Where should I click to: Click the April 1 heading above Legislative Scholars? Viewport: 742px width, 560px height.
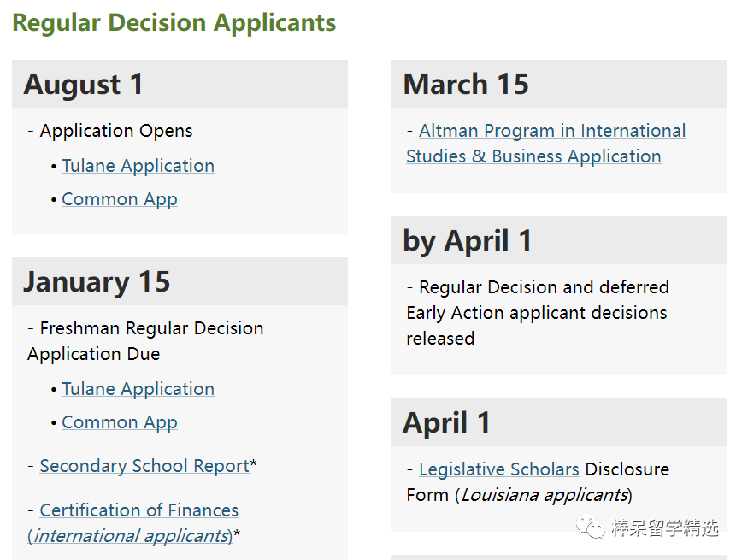point(446,423)
